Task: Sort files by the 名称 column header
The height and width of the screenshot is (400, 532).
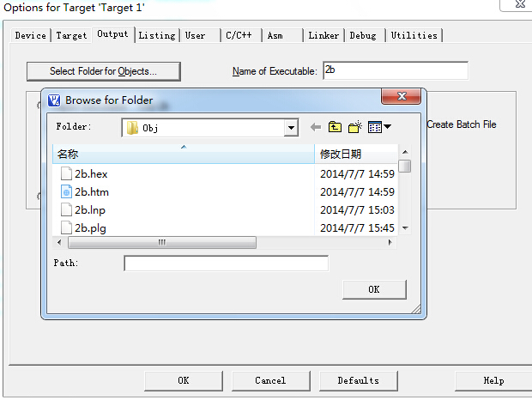Action: pyautogui.click(x=183, y=155)
